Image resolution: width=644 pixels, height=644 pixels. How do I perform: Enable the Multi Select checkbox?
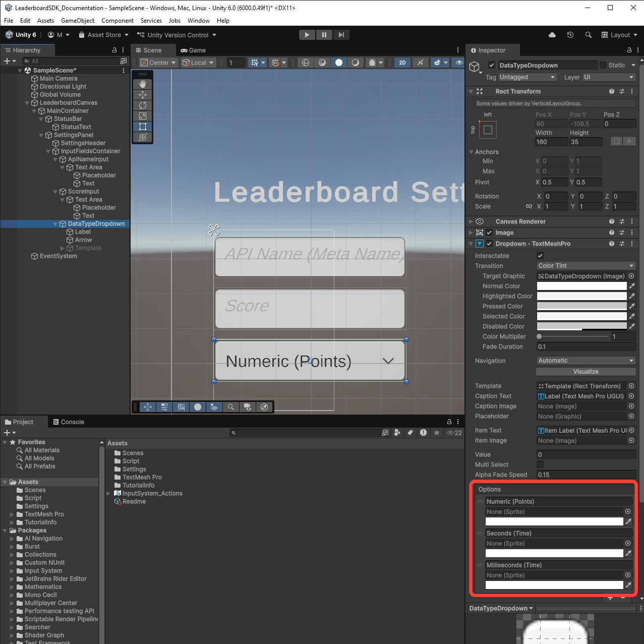(540, 464)
